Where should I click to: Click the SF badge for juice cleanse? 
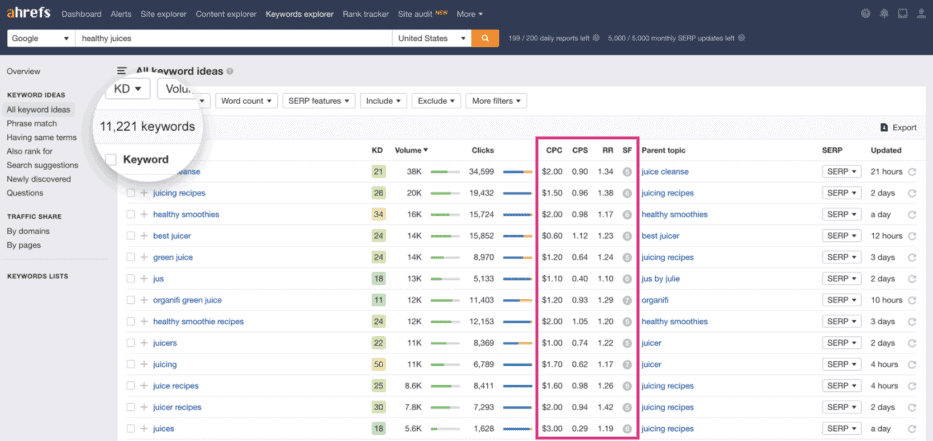(x=627, y=172)
